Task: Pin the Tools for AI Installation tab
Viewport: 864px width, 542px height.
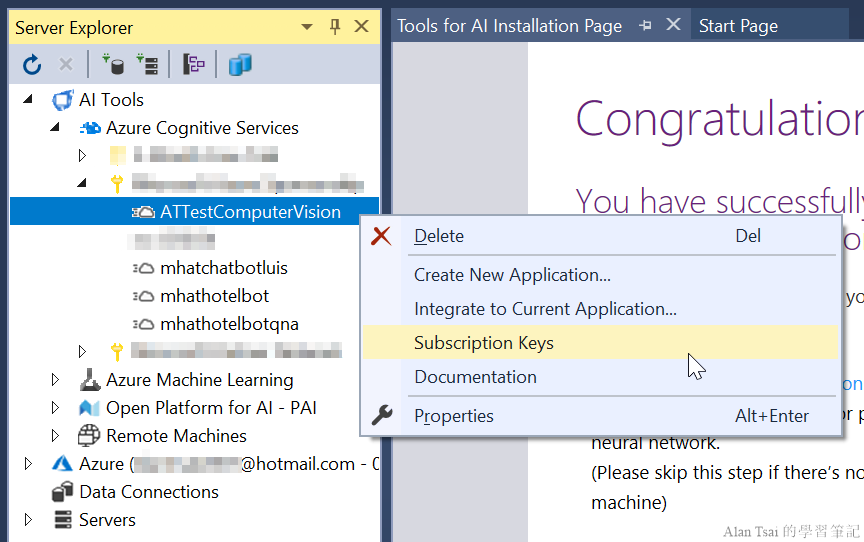Action: (645, 25)
